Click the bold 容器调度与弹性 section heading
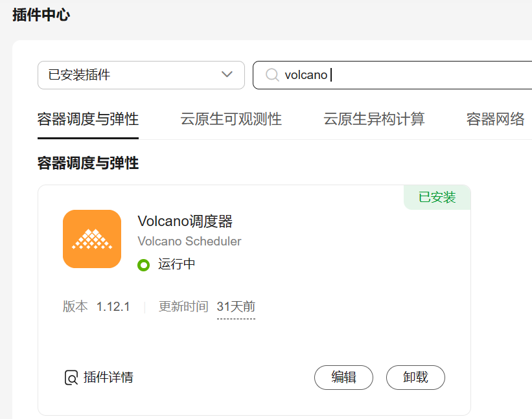 coord(88,163)
